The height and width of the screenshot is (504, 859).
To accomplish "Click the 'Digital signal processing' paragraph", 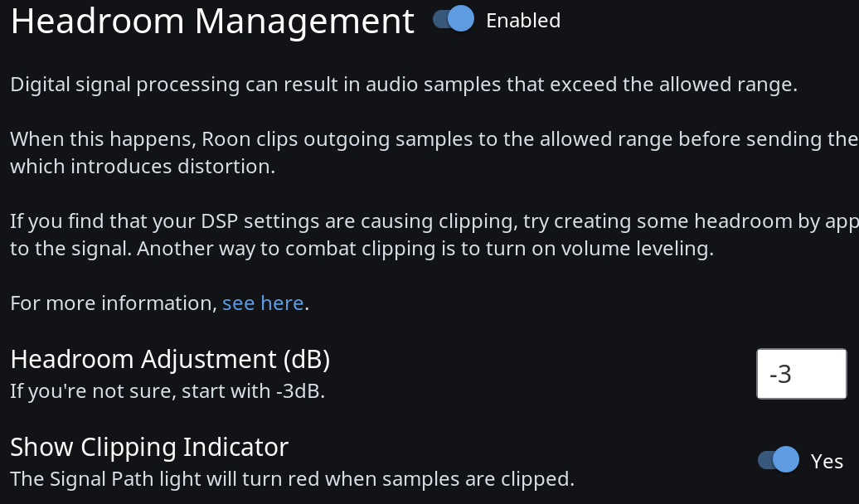I will click(403, 85).
